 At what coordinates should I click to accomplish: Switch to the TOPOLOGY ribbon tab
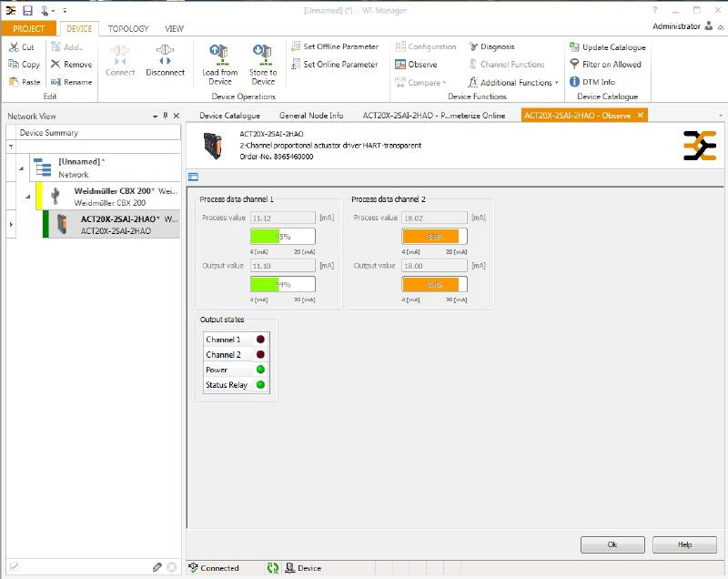[x=128, y=28]
